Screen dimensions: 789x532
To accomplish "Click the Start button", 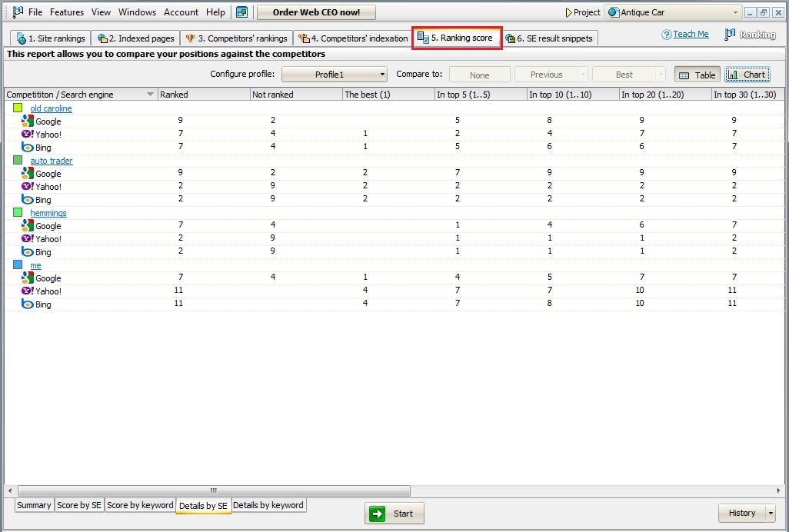I will pos(394,514).
